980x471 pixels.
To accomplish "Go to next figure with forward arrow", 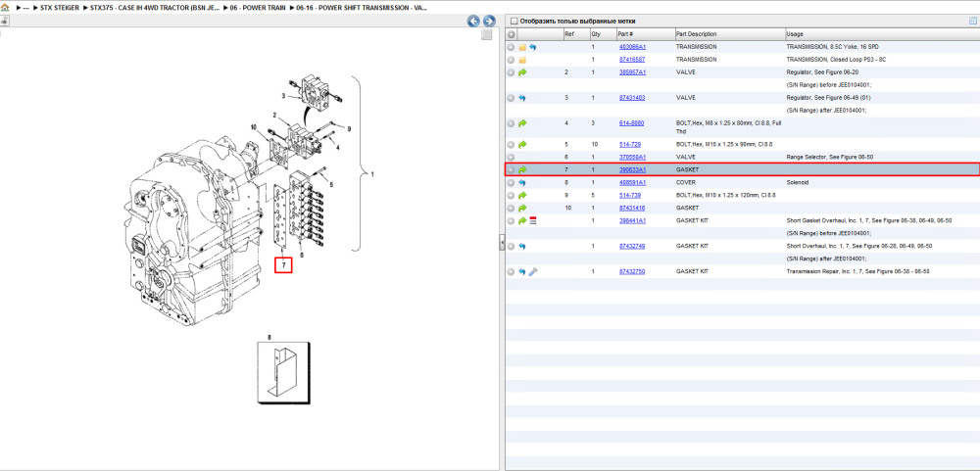I will tap(489, 22).
